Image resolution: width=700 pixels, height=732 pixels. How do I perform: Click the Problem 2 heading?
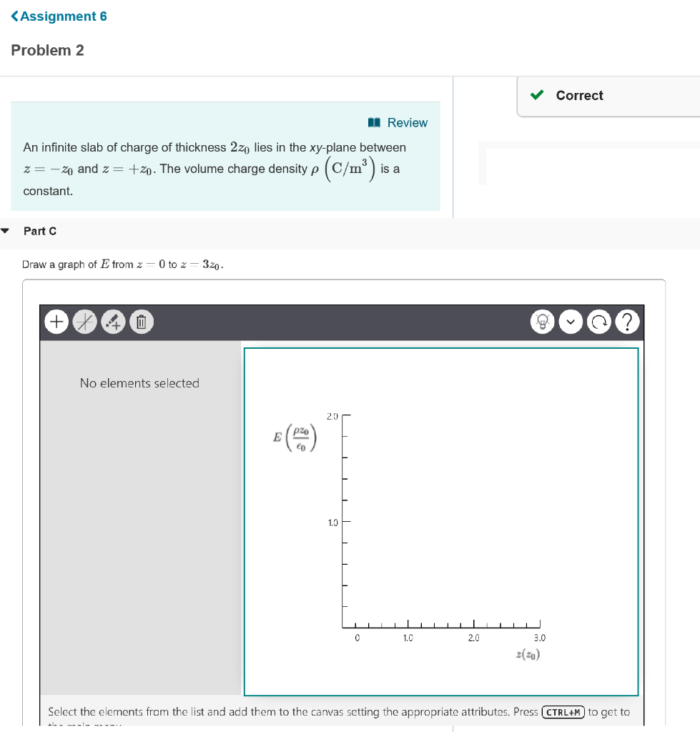(x=47, y=50)
